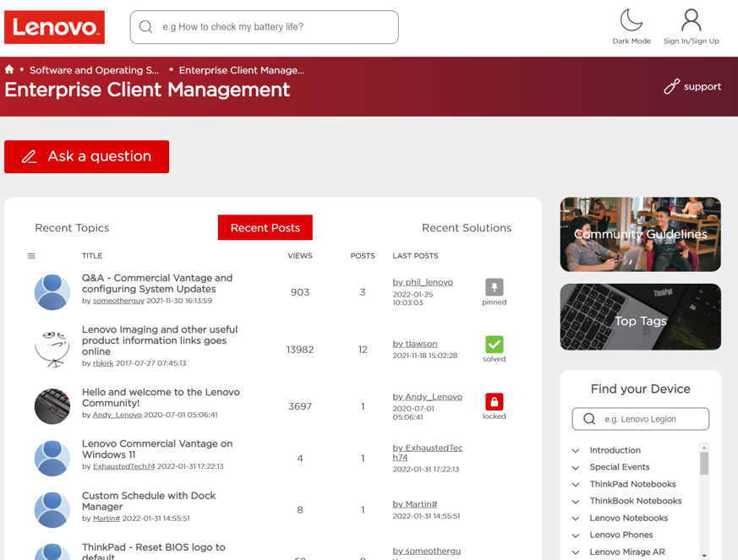
Task: Click the TITLE column header
Action: [x=92, y=256]
